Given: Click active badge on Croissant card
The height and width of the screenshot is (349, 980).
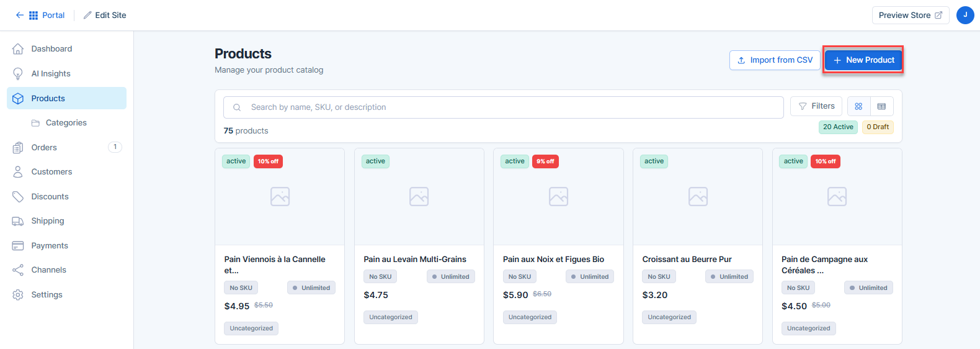Looking at the screenshot, I should click(654, 161).
